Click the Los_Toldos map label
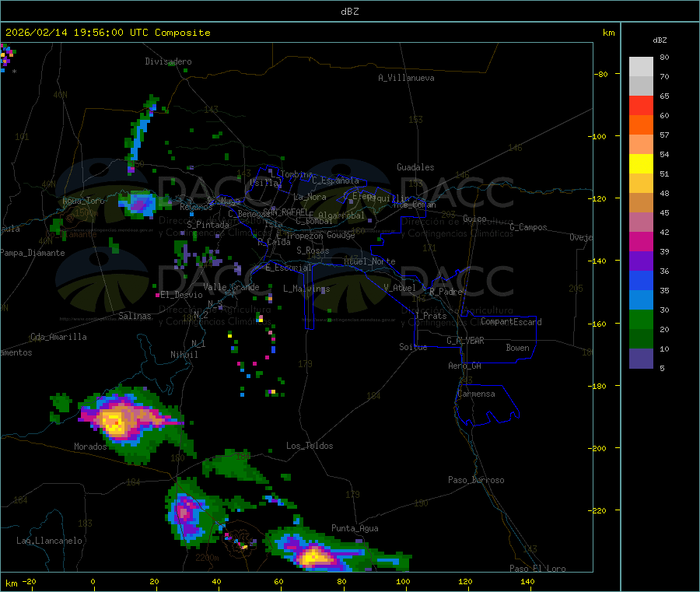Viewport: 700px width, 592px height. 310,446
